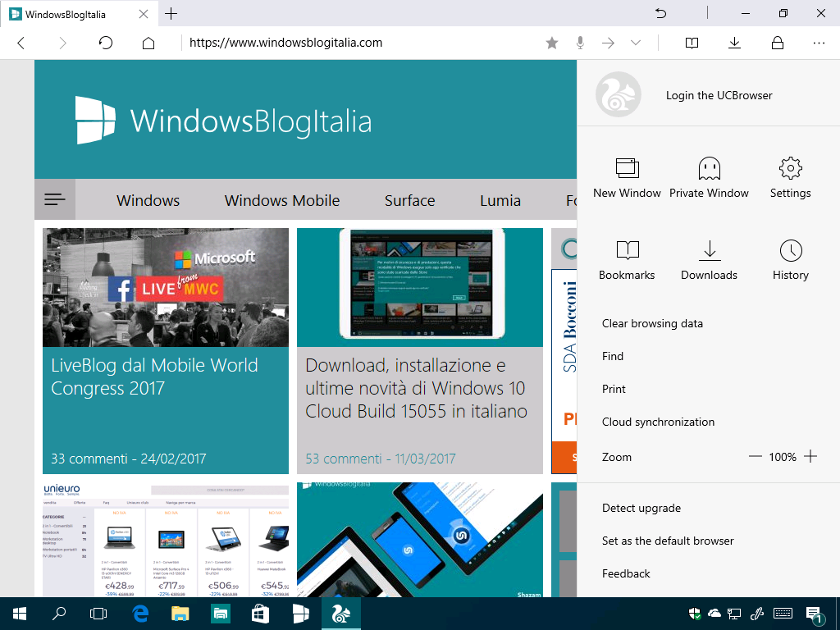The height and width of the screenshot is (630, 840).
Task: Choose Set as the default browser
Action: [668, 541]
